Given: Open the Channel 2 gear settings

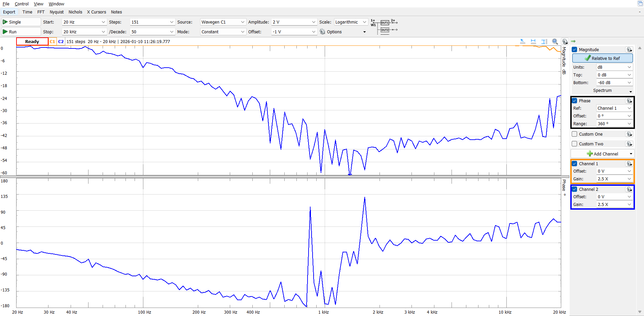Looking at the screenshot, I should (629, 189).
